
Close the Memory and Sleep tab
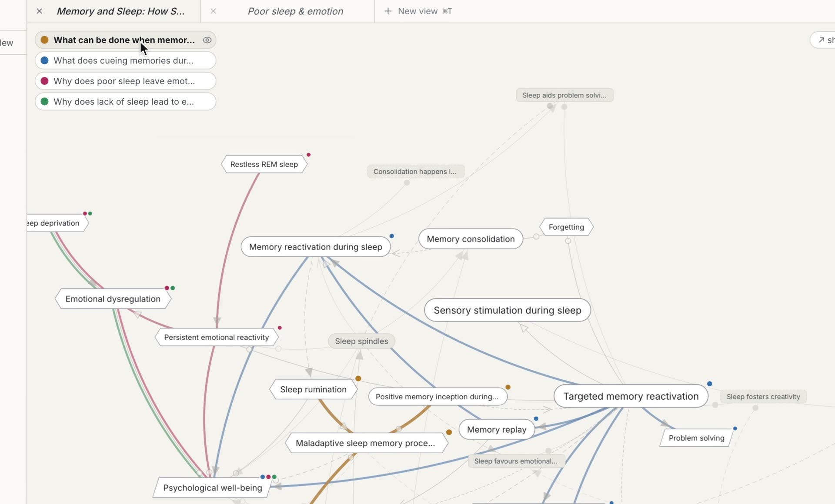point(39,11)
